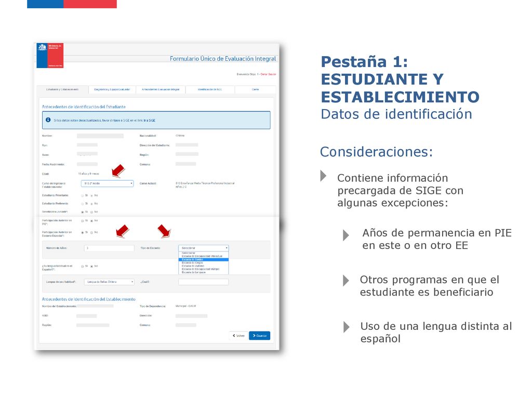Click the '¿Cuál?' text field
The image size is (532, 399).
[x=204, y=282]
